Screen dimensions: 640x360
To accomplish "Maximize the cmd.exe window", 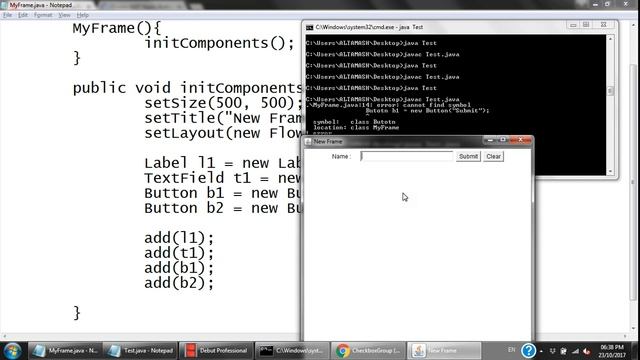I will (586, 25).
